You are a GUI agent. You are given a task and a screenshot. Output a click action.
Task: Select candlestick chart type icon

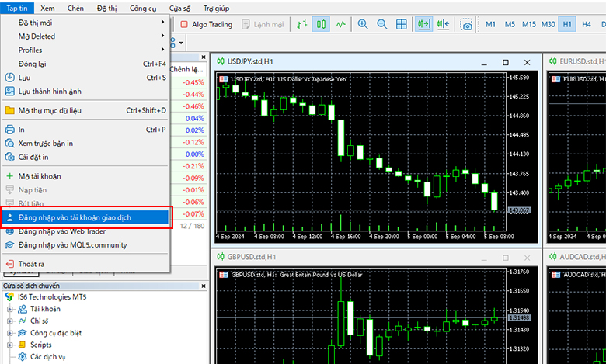pyautogui.click(x=321, y=24)
